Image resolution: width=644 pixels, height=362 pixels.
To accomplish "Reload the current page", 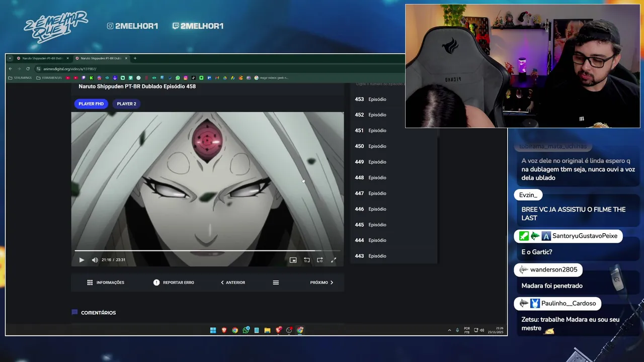I will pos(28,68).
